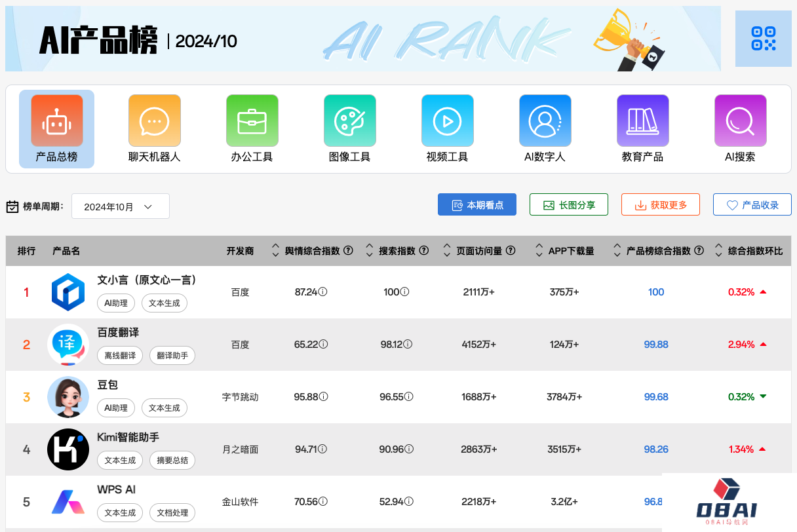The width and height of the screenshot is (797, 532).
Task: Select the 聊天机器人 chat bubble icon
Action: tap(154, 121)
